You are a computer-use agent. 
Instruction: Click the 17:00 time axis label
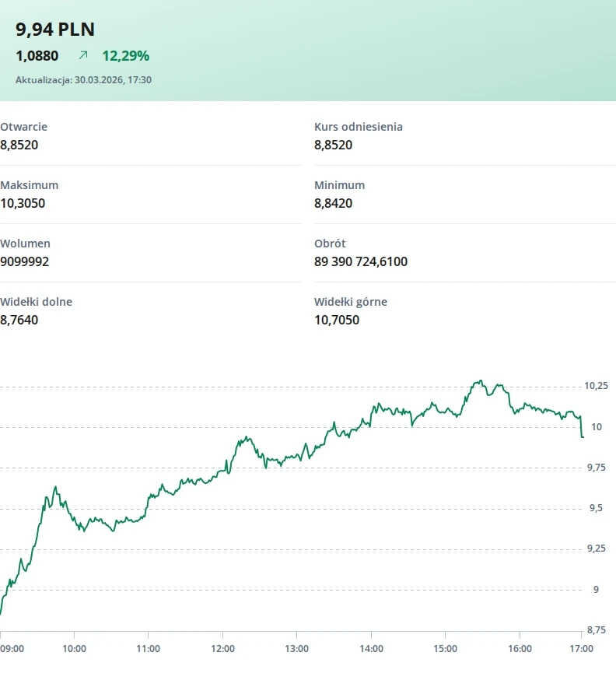[x=581, y=648]
